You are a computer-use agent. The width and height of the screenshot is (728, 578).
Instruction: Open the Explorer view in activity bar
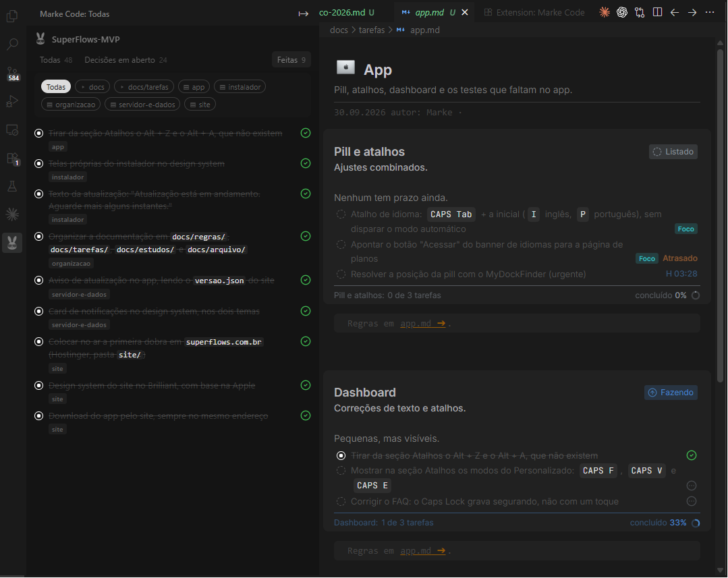click(13, 16)
